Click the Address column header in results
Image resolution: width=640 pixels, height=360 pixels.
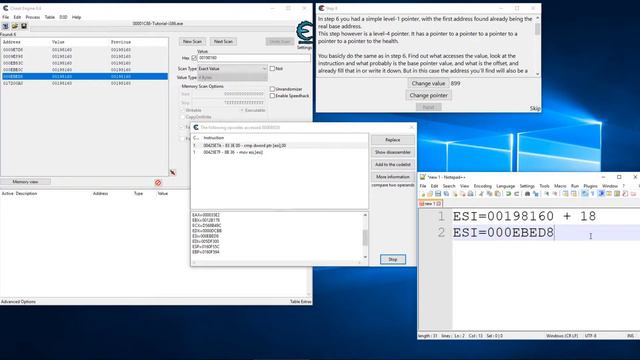(x=11, y=42)
